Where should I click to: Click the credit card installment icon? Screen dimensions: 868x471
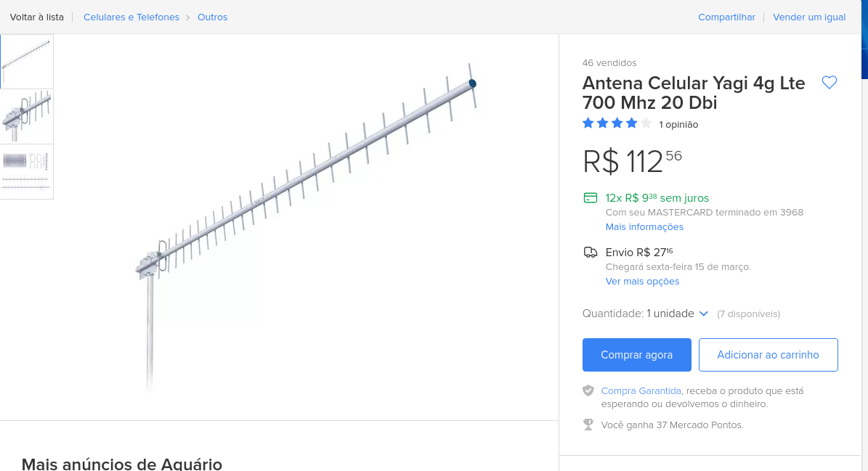coord(591,197)
